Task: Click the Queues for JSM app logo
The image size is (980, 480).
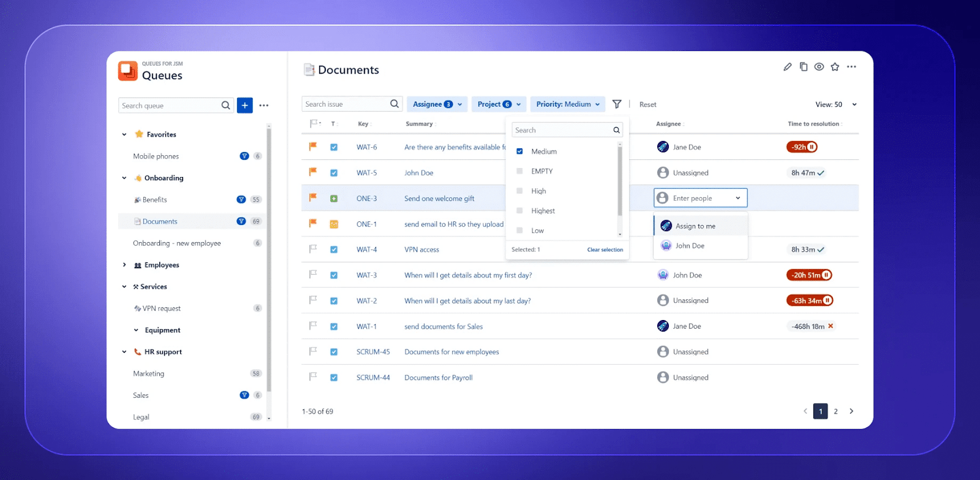Action: coord(128,71)
